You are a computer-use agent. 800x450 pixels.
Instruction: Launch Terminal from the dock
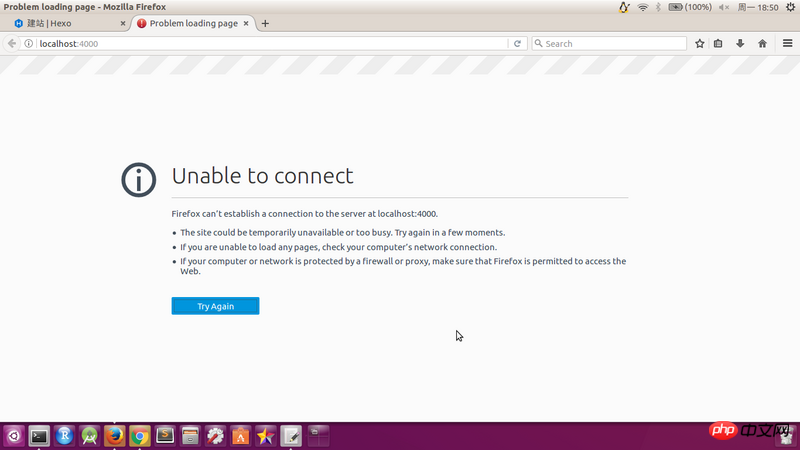click(39, 436)
